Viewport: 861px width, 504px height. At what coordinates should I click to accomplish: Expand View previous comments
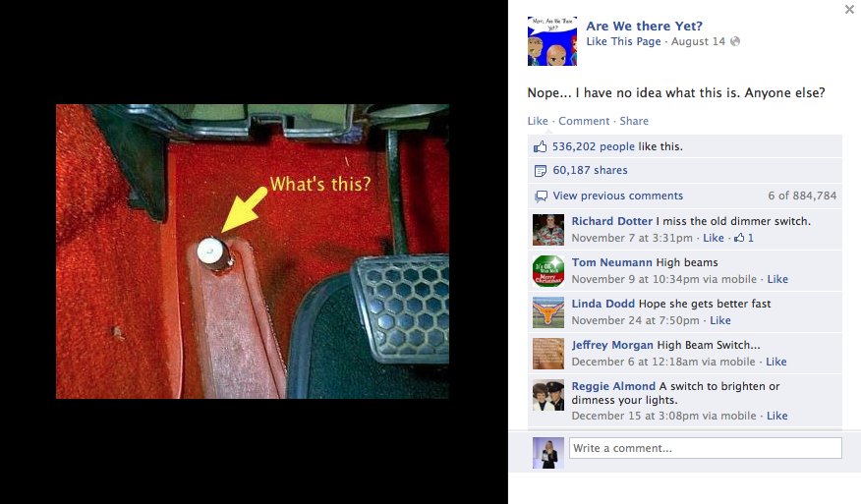pyautogui.click(x=618, y=196)
